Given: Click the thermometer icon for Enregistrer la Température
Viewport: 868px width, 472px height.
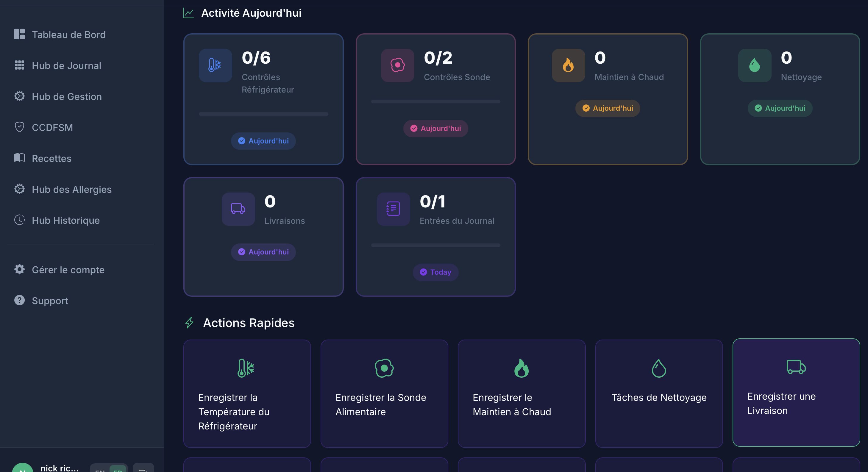Looking at the screenshot, I should point(246,368).
